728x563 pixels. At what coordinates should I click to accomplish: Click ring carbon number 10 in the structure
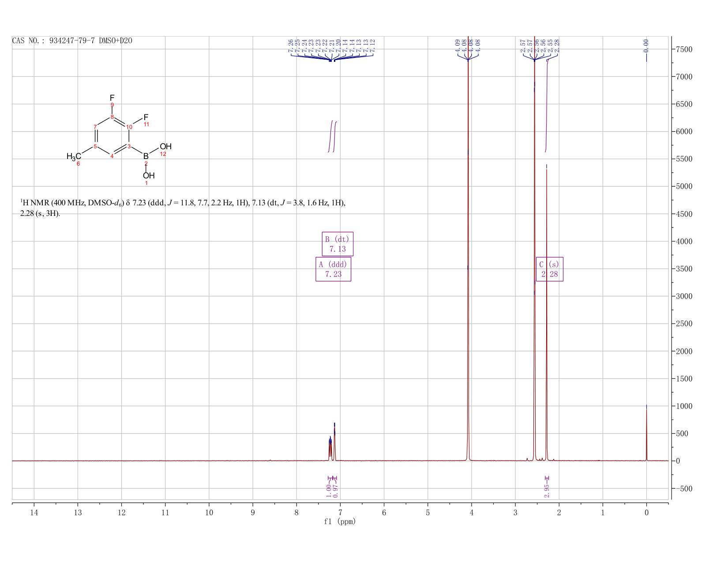129,127
